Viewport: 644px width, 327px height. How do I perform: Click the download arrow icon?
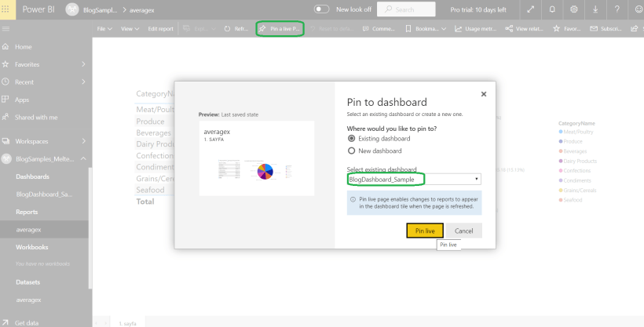point(595,9)
